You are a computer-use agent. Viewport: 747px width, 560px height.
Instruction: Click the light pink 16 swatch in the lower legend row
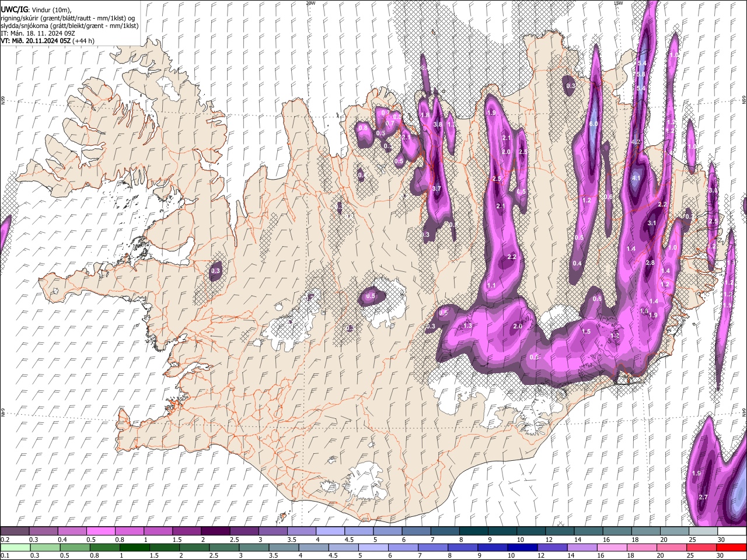pyautogui.click(x=612, y=547)
